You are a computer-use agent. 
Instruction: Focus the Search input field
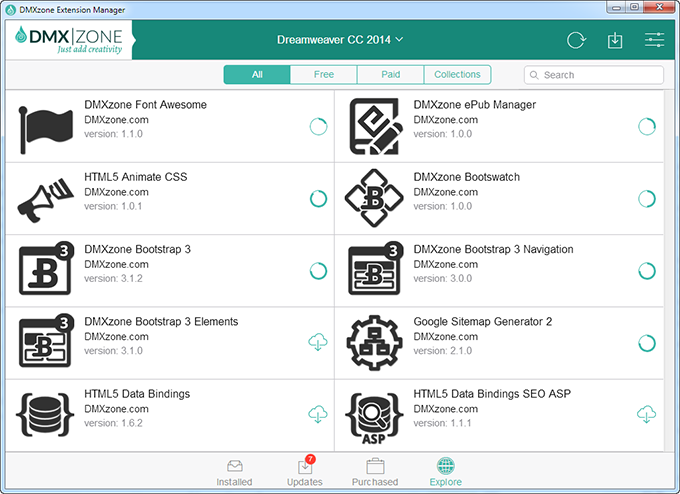(x=594, y=75)
